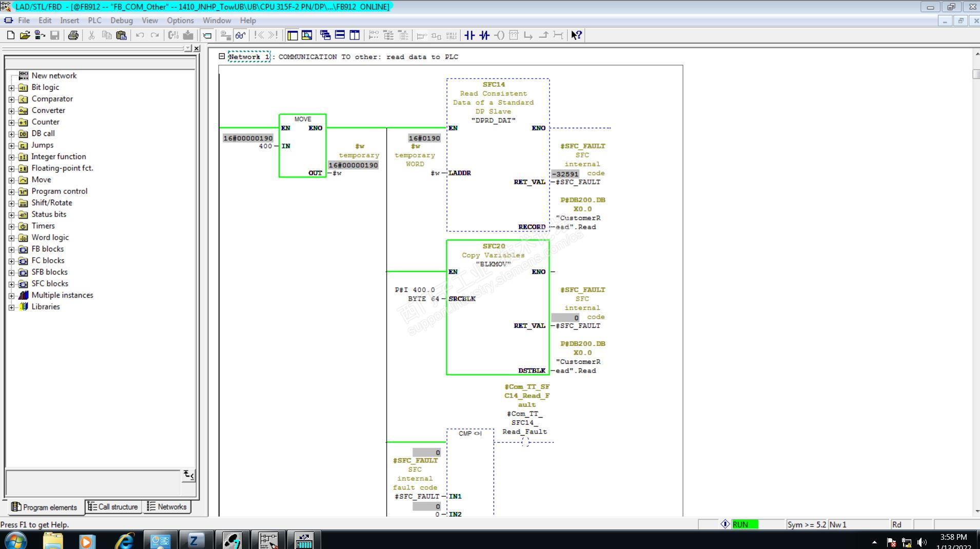The width and height of the screenshot is (980, 549).
Task: Select the Network 1 title label
Action: tap(249, 57)
